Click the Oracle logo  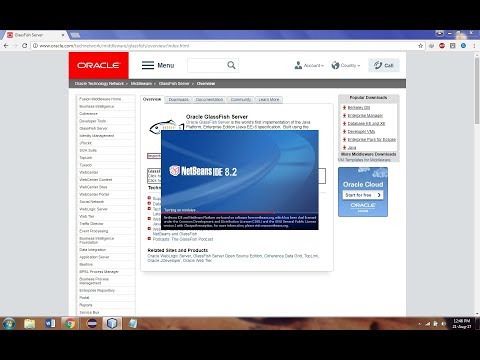point(99,65)
